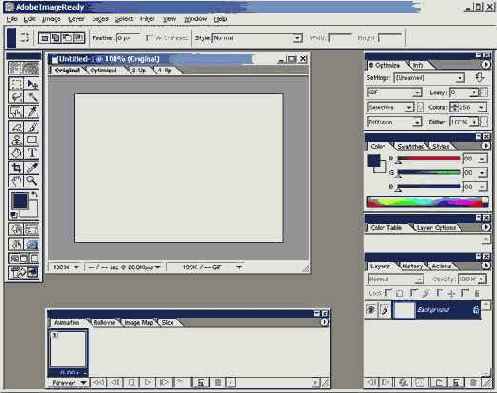The width and height of the screenshot is (497, 393).
Task: Click play button in Animation panel
Action: [147, 382]
